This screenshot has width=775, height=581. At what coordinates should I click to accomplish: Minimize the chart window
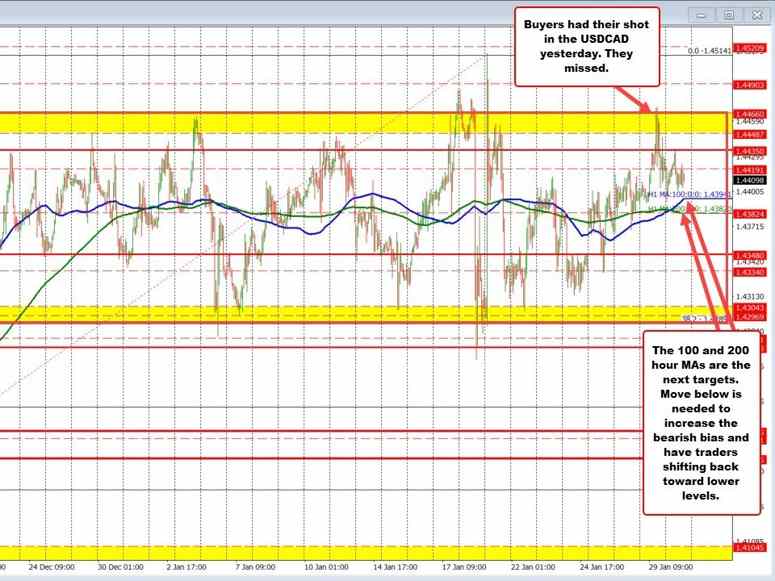tap(701, 15)
